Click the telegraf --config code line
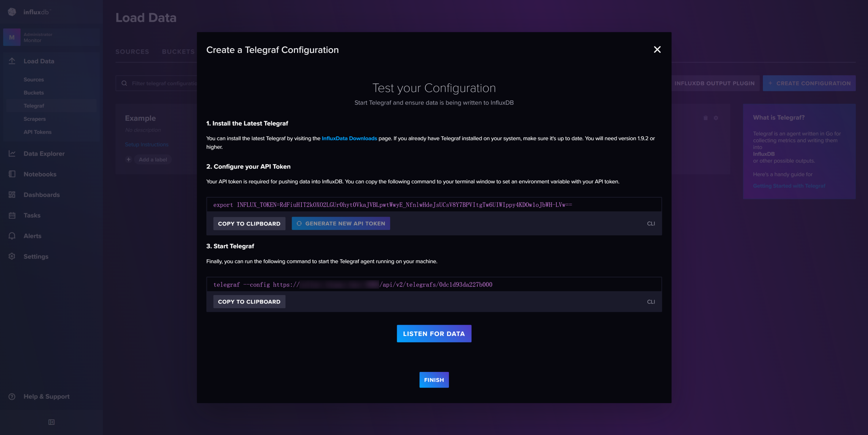The image size is (868, 435). coord(434,284)
